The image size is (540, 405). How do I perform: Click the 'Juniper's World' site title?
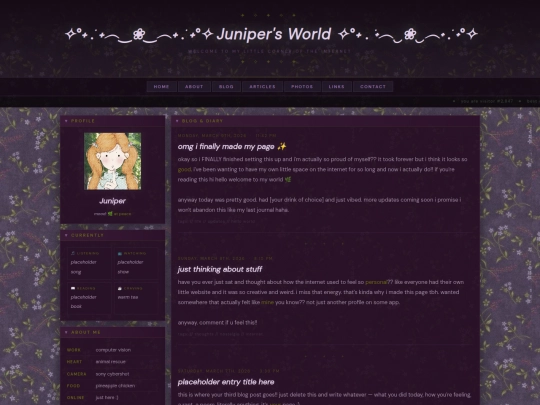tap(274, 34)
